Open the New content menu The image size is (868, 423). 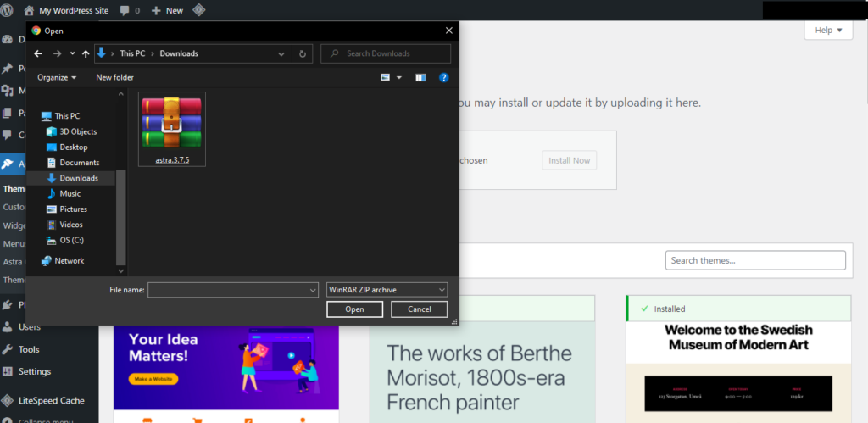point(167,10)
